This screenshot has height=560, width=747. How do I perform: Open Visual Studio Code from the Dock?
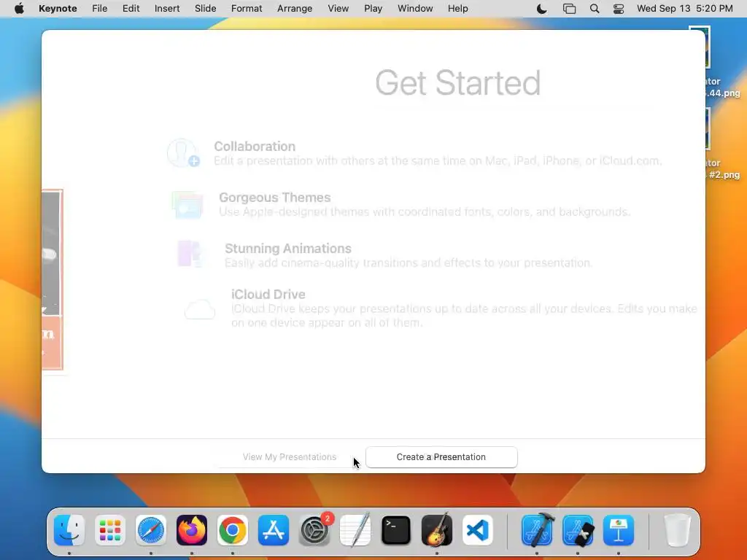[478, 530]
